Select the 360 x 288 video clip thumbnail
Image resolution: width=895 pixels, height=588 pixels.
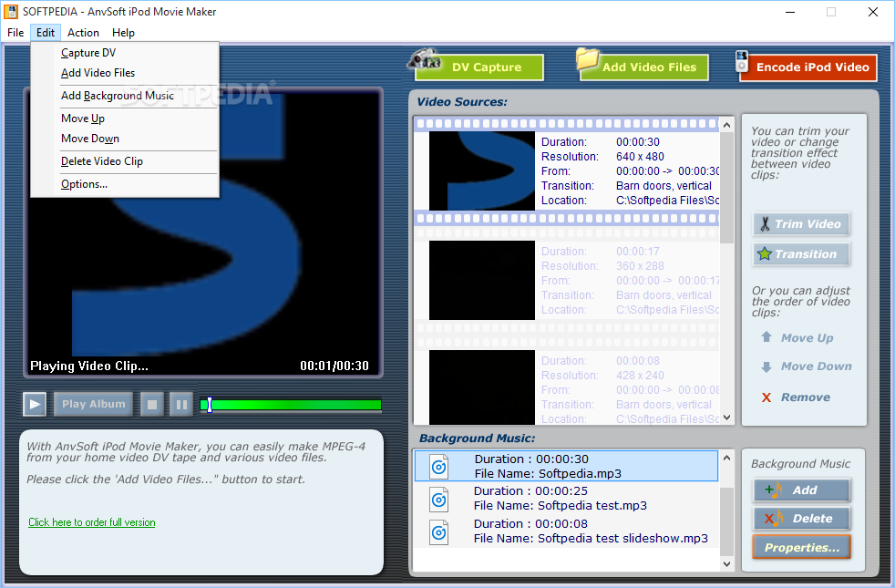coord(482,280)
